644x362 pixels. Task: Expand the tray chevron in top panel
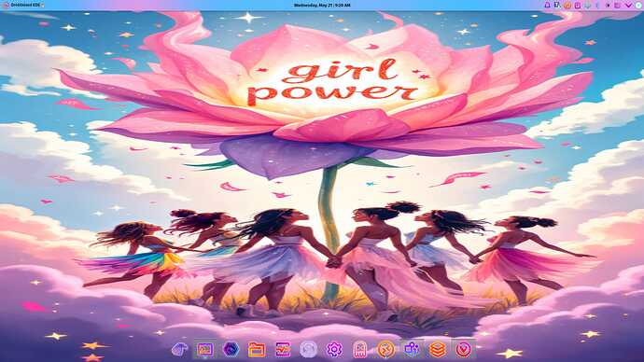coord(628,6)
